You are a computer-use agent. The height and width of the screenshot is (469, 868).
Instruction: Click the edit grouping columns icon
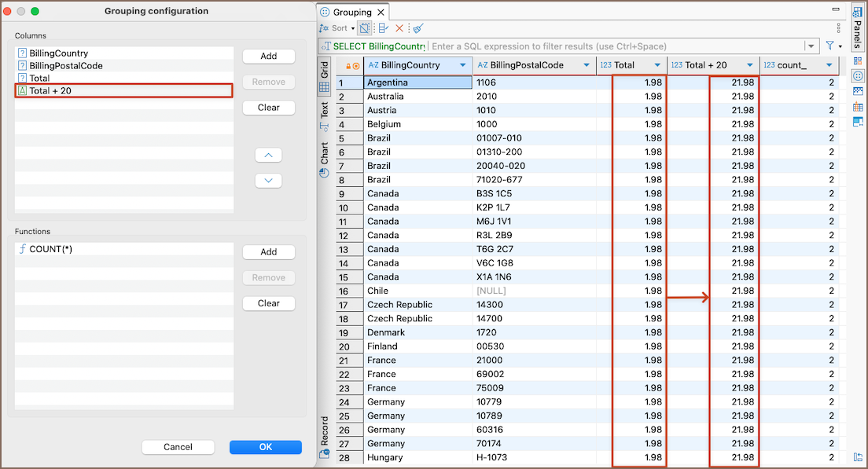[x=384, y=28]
